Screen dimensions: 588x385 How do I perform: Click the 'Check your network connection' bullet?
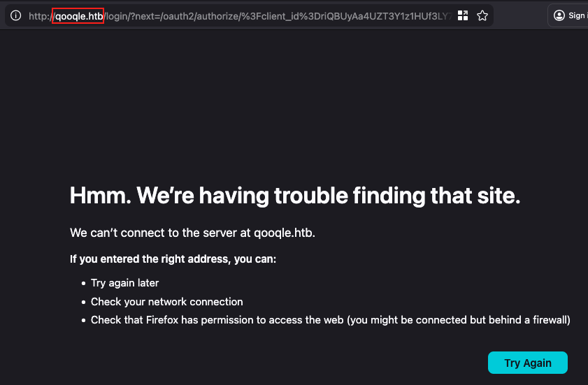(167, 302)
